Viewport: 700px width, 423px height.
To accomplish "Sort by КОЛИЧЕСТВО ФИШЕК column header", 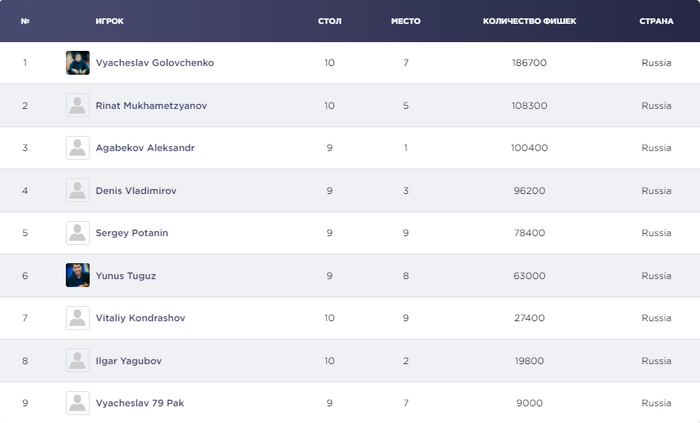I will [x=529, y=21].
